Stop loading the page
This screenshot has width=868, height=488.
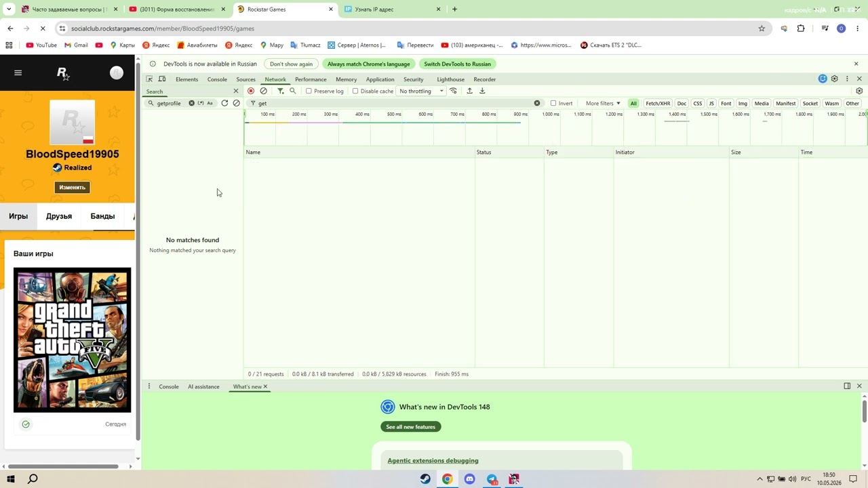[43, 28]
